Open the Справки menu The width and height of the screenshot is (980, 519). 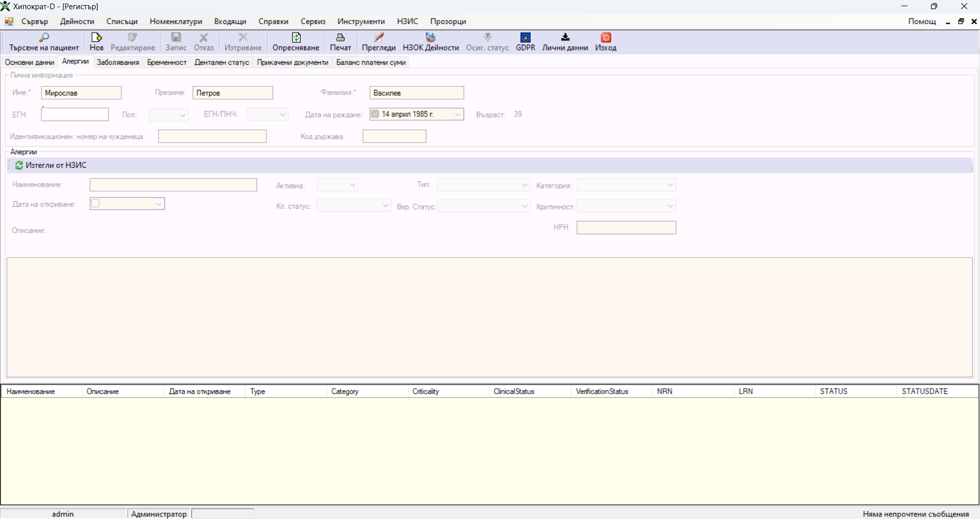click(x=274, y=21)
